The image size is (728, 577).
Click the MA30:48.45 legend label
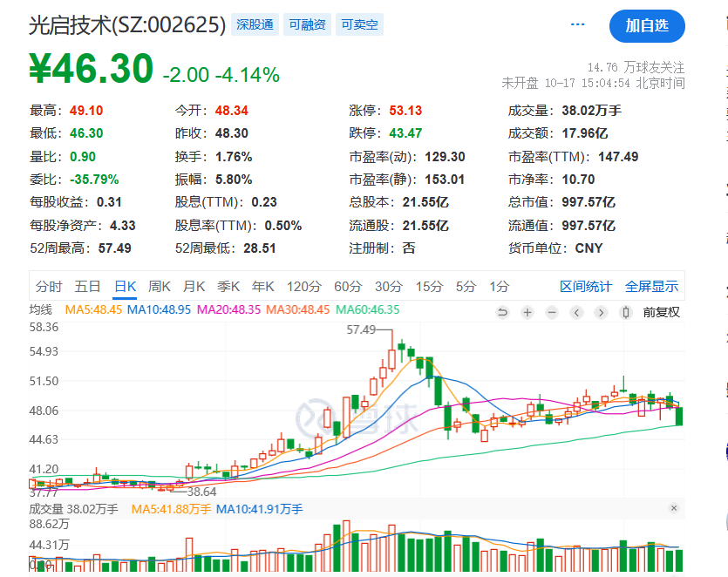pyautogui.click(x=297, y=309)
